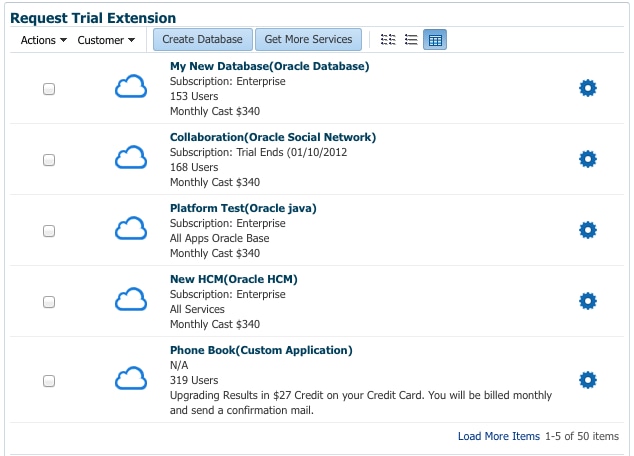
Task: Switch to the list view icon
Action: coord(411,40)
